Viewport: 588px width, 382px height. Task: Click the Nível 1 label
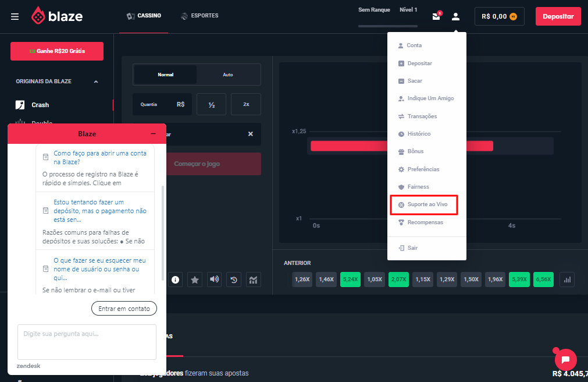coord(408,10)
